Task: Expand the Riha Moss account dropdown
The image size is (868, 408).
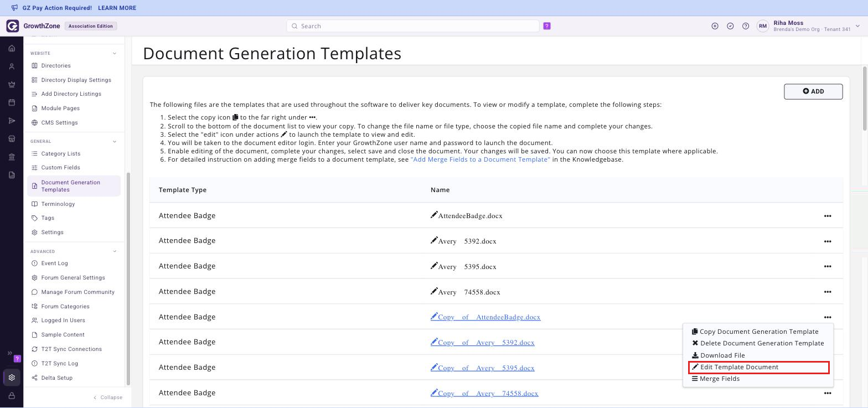Action: 857,26
